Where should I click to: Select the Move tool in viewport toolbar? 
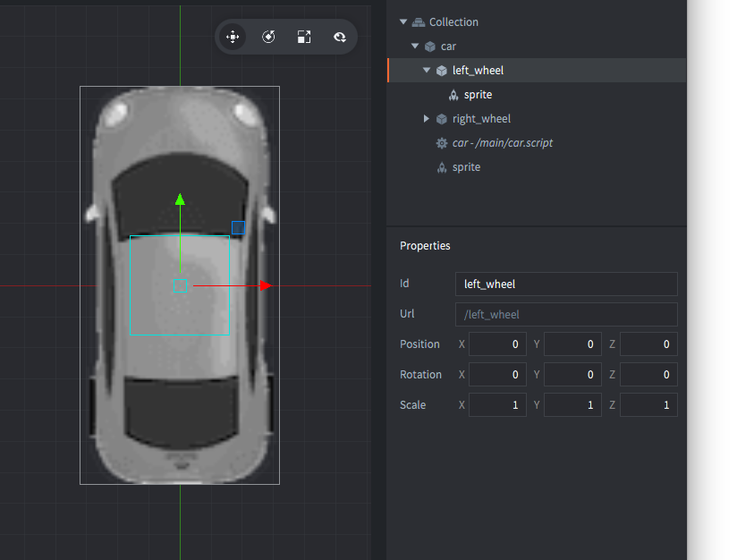tap(233, 37)
